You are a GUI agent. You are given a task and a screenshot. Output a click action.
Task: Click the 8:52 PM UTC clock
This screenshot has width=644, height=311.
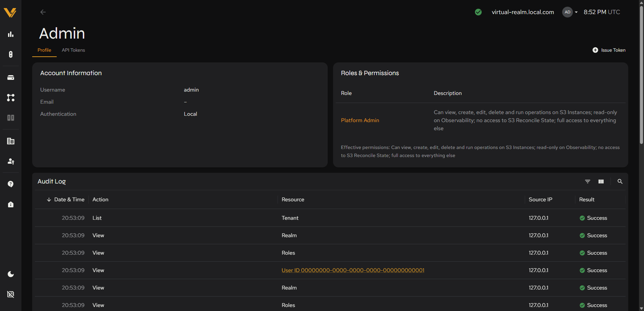point(602,12)
